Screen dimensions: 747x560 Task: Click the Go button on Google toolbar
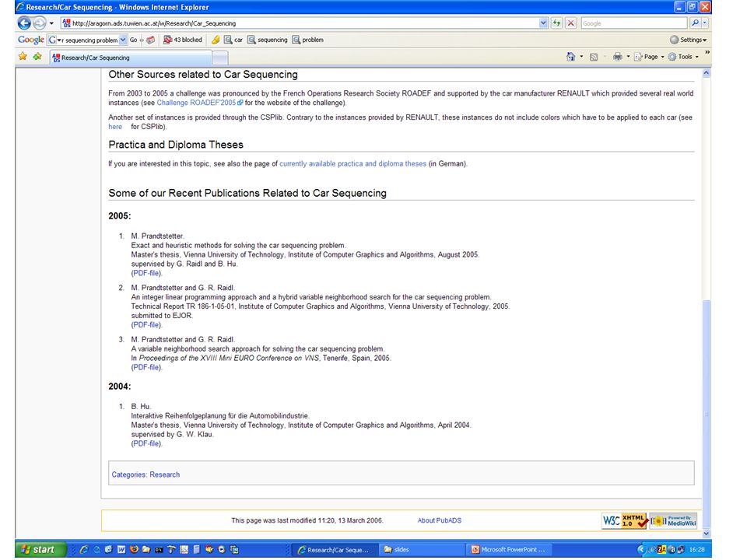tap(133, 40)
